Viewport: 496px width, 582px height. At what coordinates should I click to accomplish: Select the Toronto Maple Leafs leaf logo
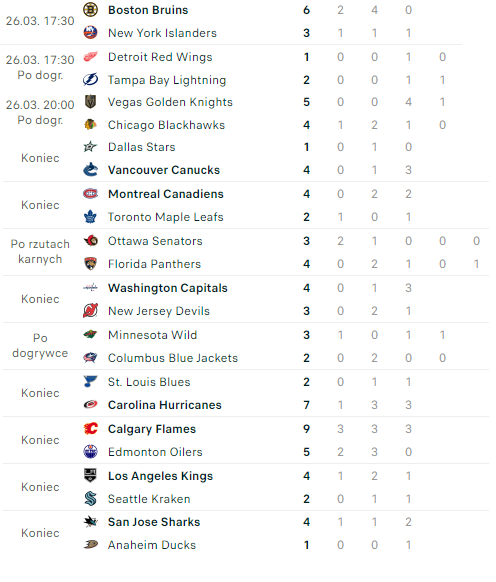point(90,217)
